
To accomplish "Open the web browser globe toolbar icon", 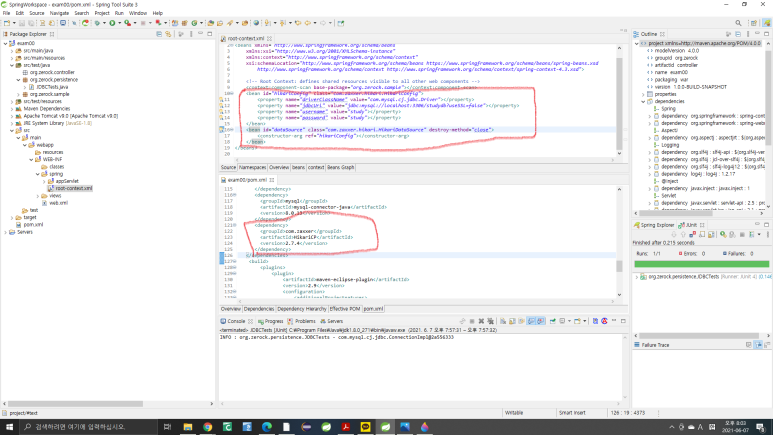I will pyautogui.click(x=256, y=23).
